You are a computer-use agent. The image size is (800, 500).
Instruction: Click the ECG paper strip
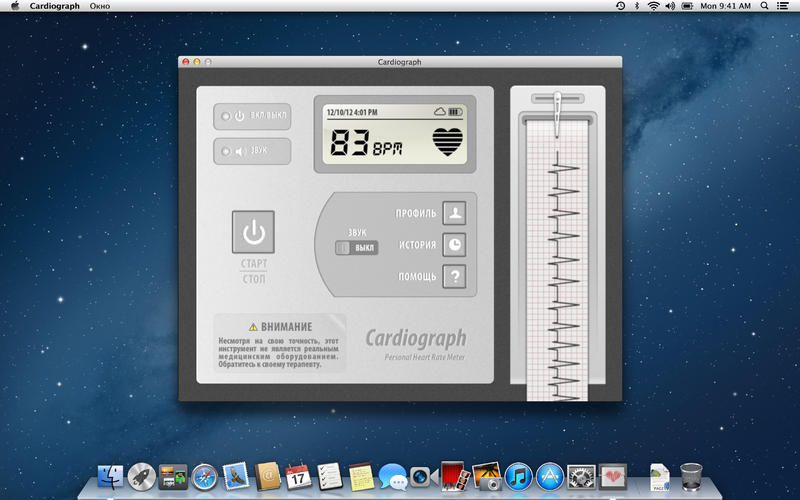(557, 260)
